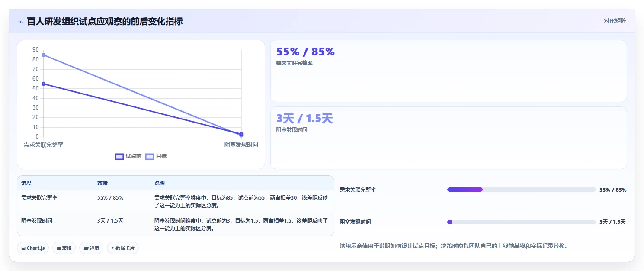Click the lightning icon beside the title
644x271 pixels.
click(21, 21)
